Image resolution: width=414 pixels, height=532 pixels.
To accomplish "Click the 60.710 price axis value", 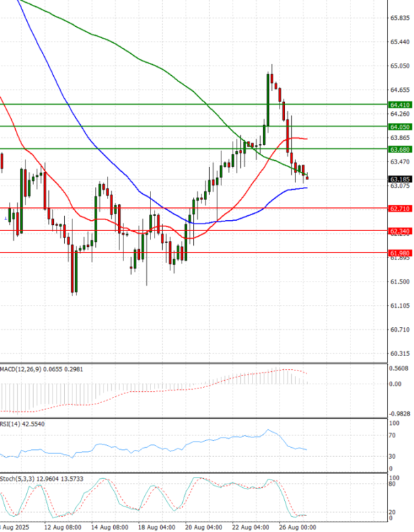I will [x=400, y=330].
